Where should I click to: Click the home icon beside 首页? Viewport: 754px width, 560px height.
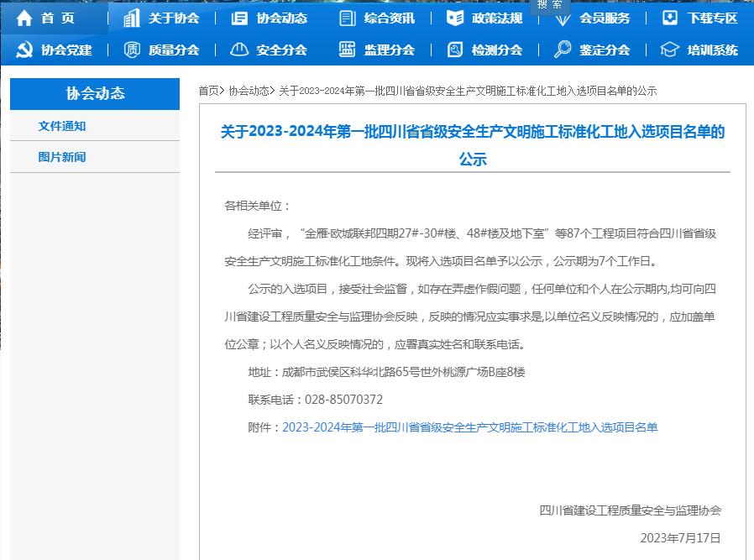coord(24,18)
